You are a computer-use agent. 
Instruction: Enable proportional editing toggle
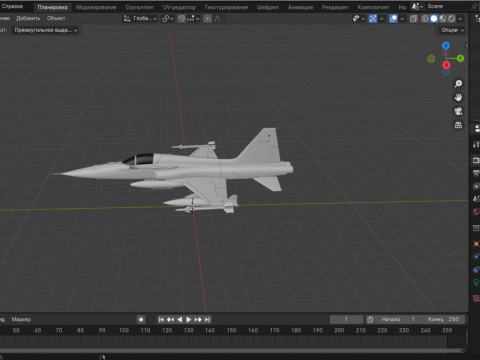coord(207,19)
